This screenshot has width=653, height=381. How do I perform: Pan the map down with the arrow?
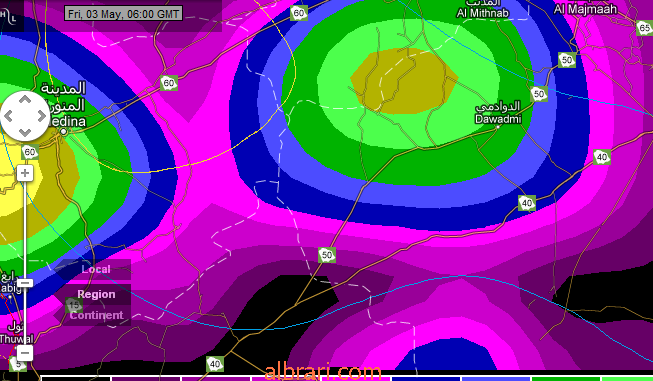[x=25, y=133]
